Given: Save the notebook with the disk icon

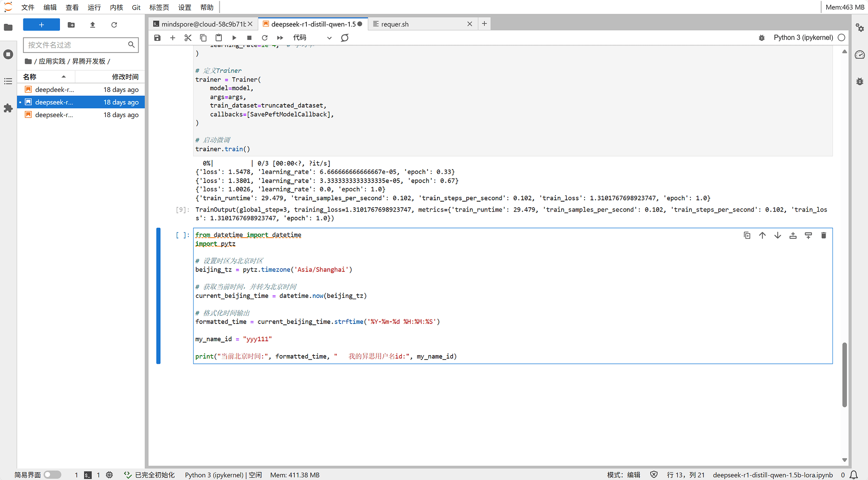Looking at the screenshot, I should pyautogui.click(x=158, y=38).
